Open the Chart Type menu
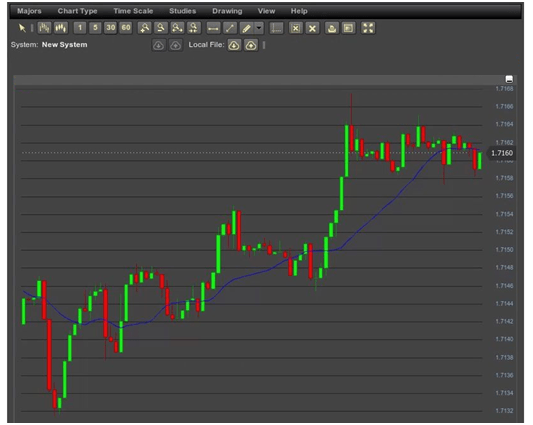The image size is (533, 425). (x=78, y=11)
